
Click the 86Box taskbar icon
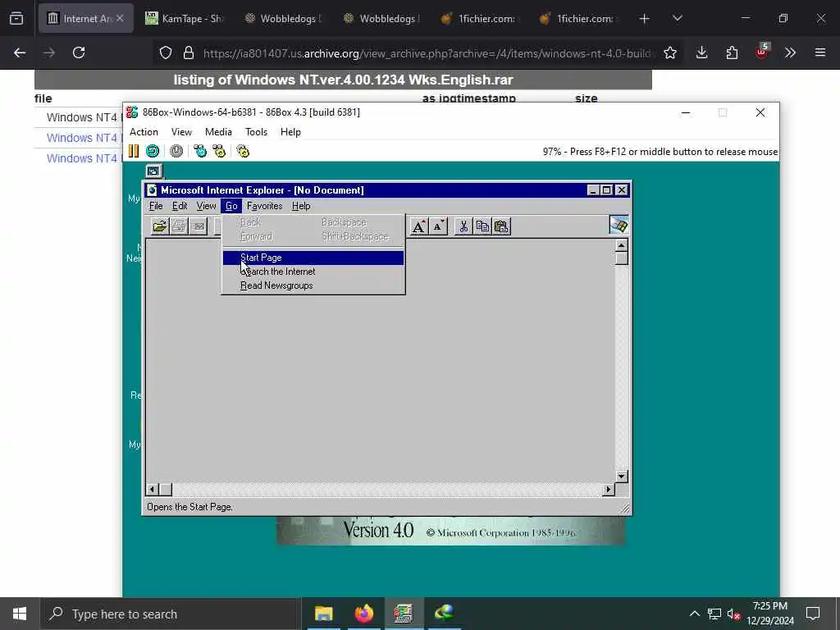pos(404,614)
